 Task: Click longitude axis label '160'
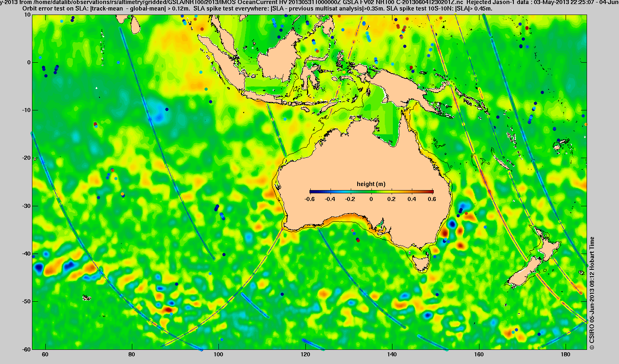coord(479,355)
